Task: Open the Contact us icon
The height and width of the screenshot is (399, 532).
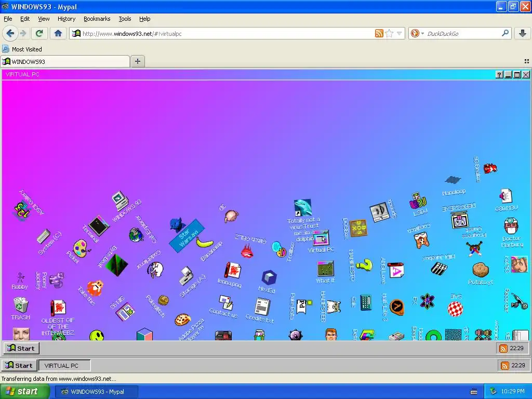Action: coord(225,302)
